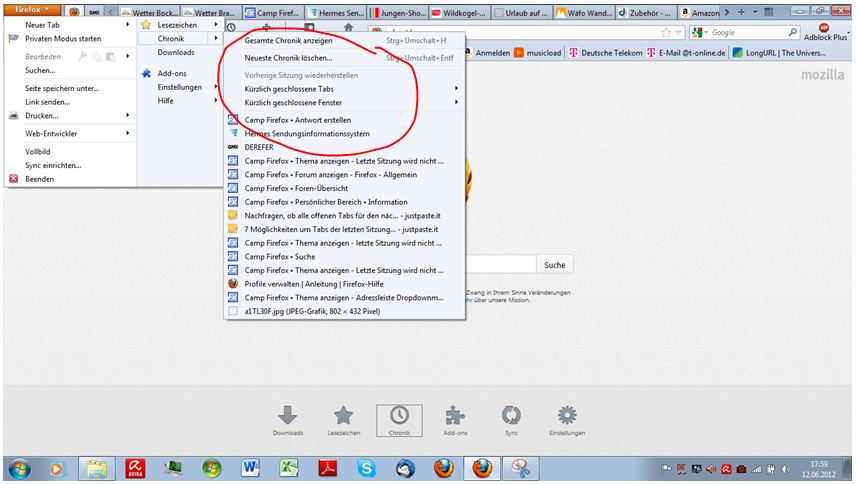This screenshot has width=856, height=485.
Task: Click Beenden to quit Firefox
Action: [x=70, y=179]
